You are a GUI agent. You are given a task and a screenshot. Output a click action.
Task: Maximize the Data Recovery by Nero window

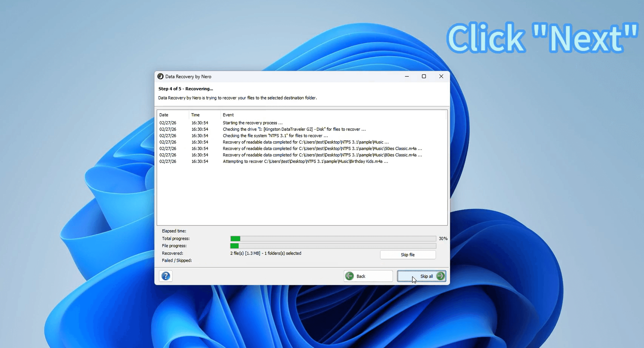[424, 76]
